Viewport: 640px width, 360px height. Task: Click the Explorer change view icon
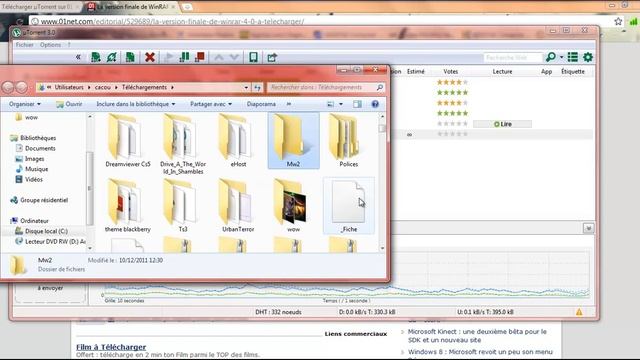click(x=331, y=104)
